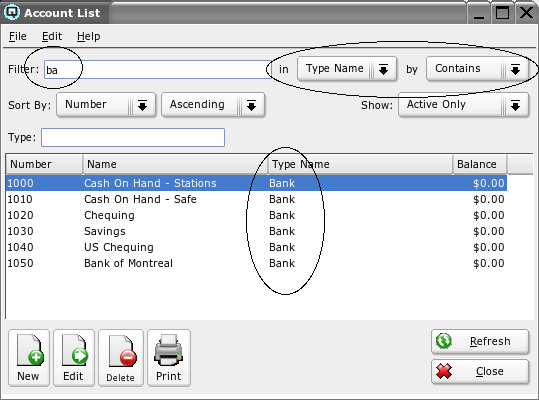Click the green Refresh icon
The width and height of the screenshot is (539, 400).
click(444, 341)
